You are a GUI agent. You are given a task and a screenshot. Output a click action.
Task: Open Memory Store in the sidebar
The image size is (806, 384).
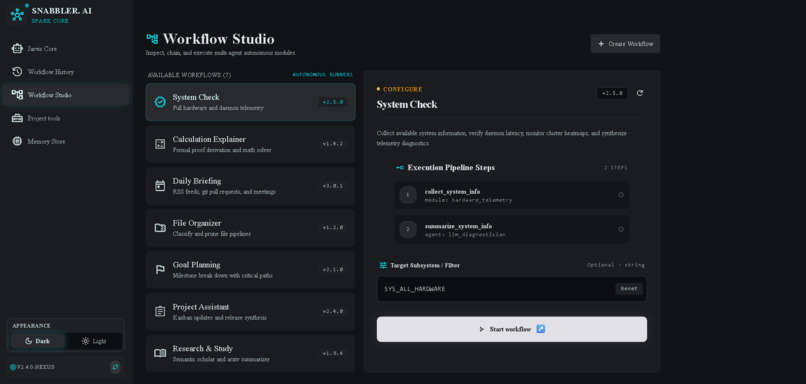pos(66,141)
